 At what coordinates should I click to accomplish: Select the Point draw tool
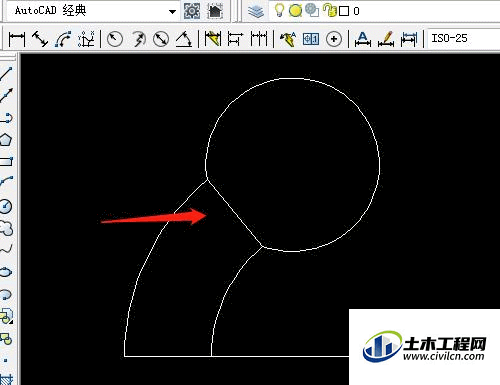click(x=6, y=360)
